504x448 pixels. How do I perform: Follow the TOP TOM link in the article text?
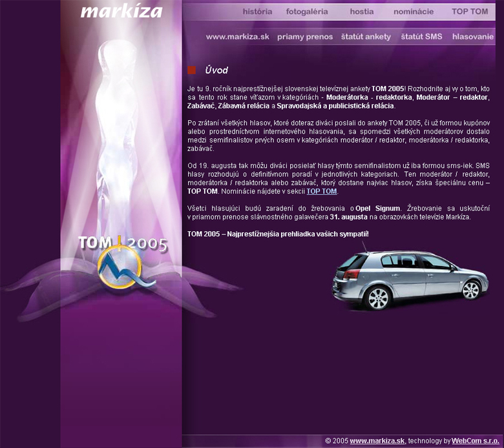pos(321,192)
